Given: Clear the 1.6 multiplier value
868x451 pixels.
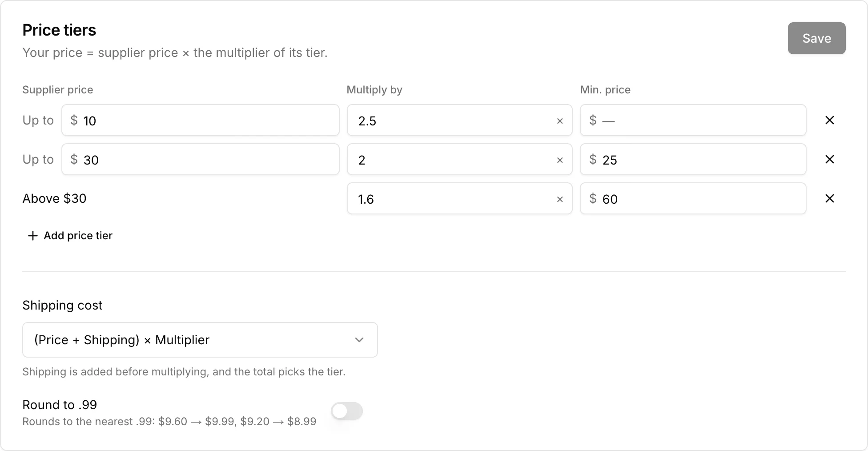Looking at the screenshot, I should tap(560, 199).
